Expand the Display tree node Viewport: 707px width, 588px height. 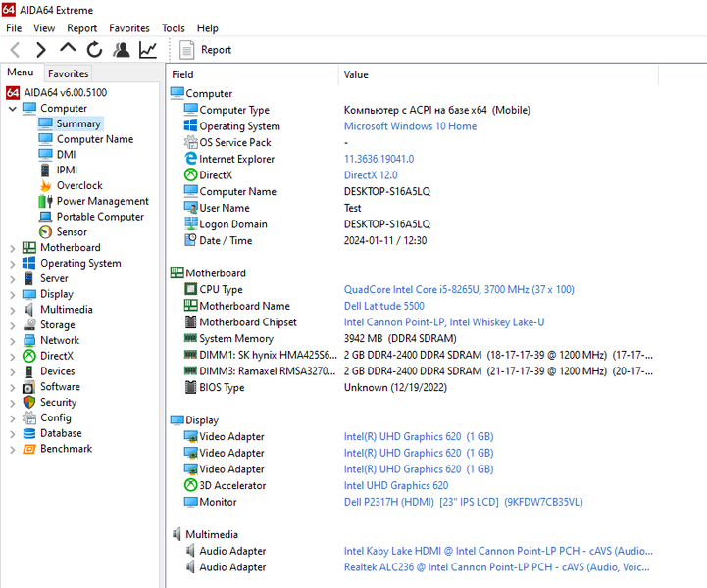point(13,294)
